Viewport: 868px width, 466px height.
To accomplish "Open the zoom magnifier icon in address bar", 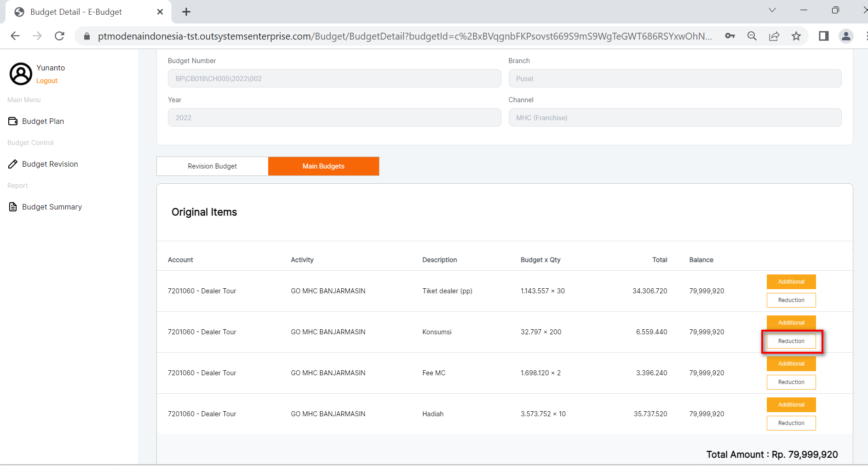I will (752, 36).
